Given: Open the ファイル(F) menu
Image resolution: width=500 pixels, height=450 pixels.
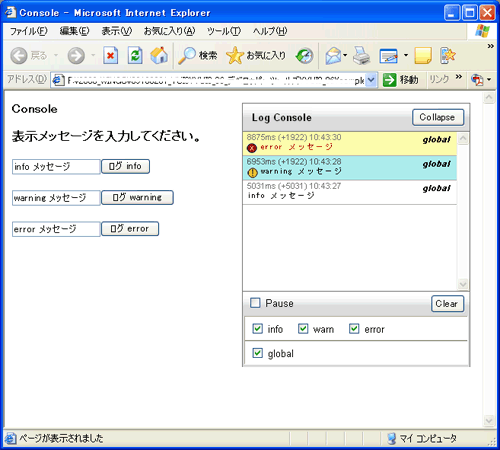Looking at the screenshot, I should [28, 31].
